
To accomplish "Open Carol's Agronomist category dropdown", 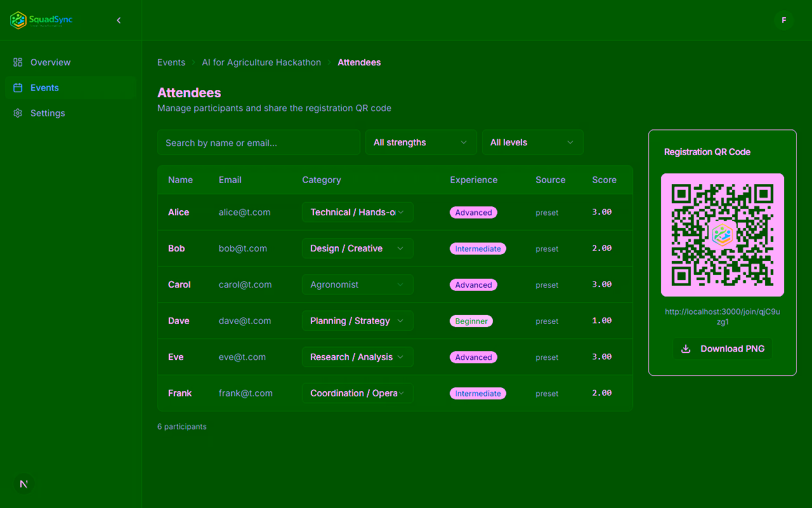I will (x=358, y=284).
